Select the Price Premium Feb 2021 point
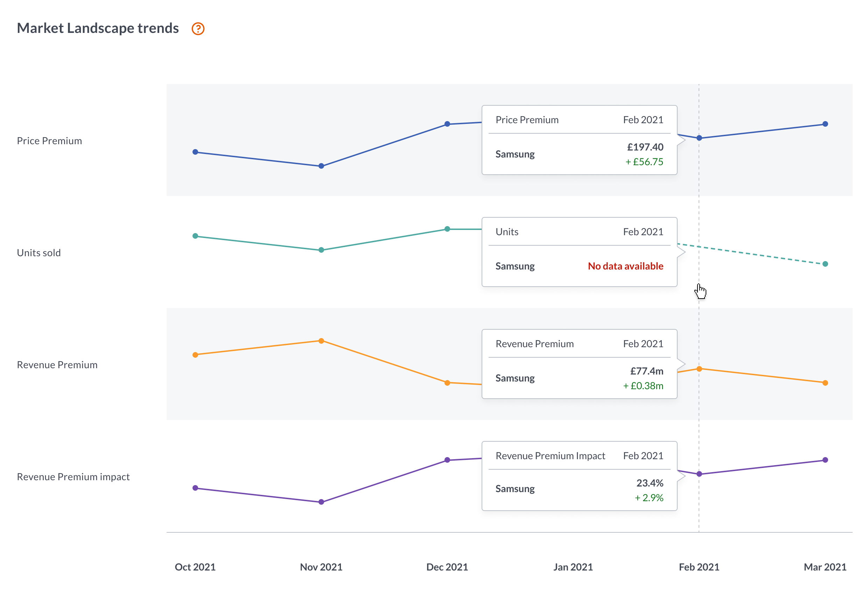Image resolution: width=868 pixels, height=602 pixels. (x=699, y=138)
